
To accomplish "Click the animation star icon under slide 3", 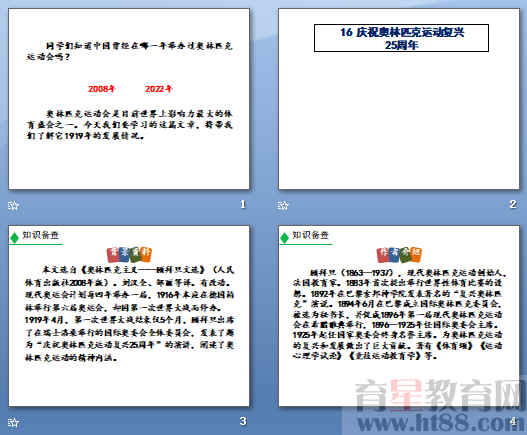I will tap(13, 422).
